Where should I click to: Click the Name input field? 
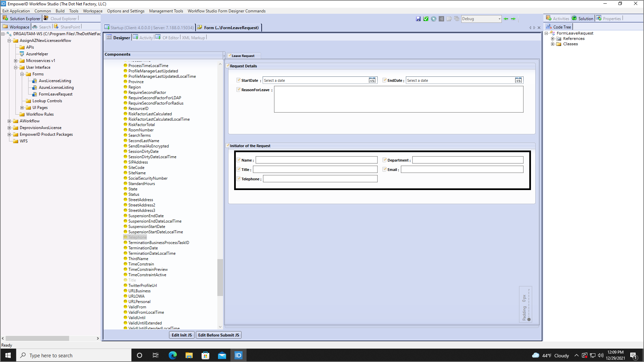[316, 160]
